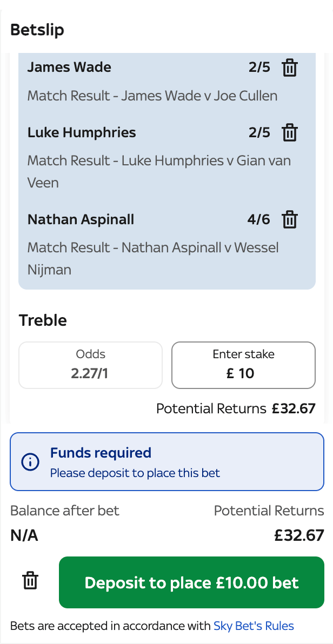
Task: Click the Enter stake field
Action: tap(243, 365)
